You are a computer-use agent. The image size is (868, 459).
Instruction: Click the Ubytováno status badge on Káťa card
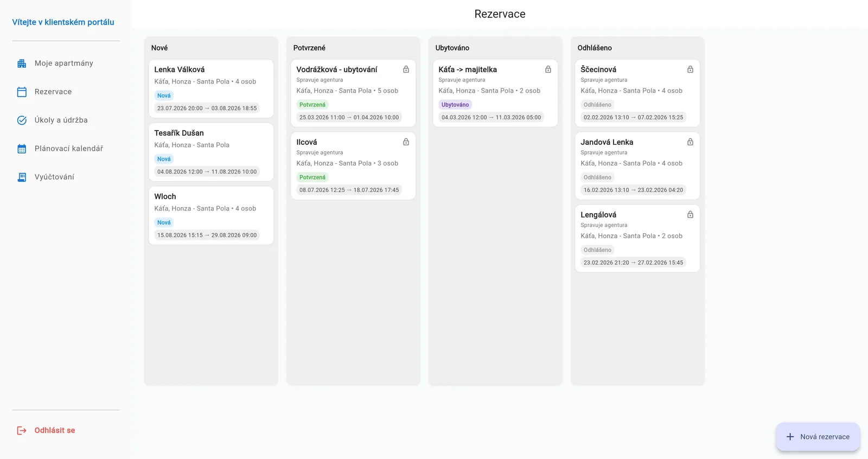(455, 105)
